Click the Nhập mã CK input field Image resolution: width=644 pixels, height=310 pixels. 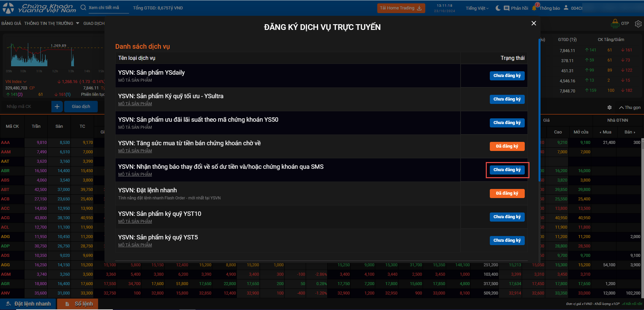[27, 107]
